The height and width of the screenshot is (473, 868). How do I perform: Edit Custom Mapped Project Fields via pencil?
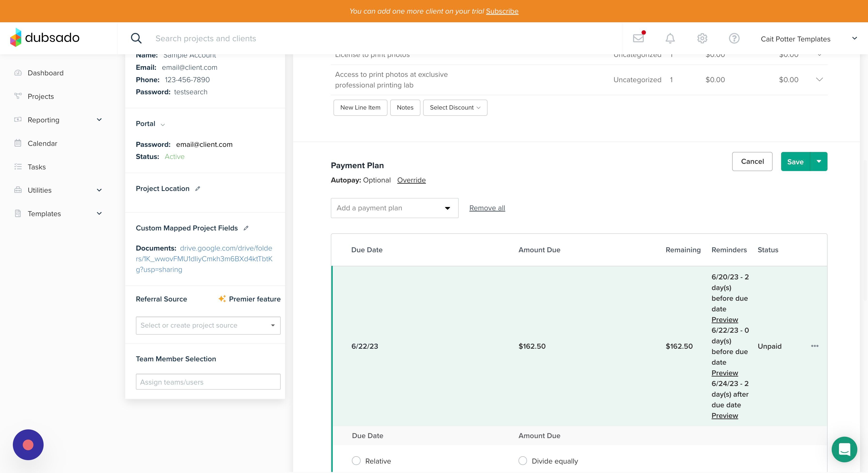pyautogui.click(x=246, y=228)
